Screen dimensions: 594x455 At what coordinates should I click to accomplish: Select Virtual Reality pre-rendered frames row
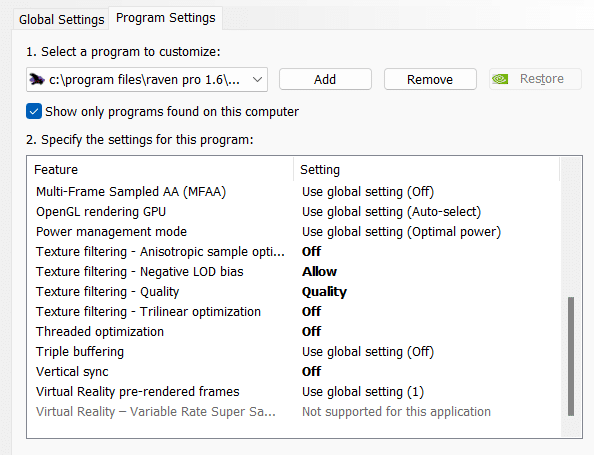click(x=293, y=391)
